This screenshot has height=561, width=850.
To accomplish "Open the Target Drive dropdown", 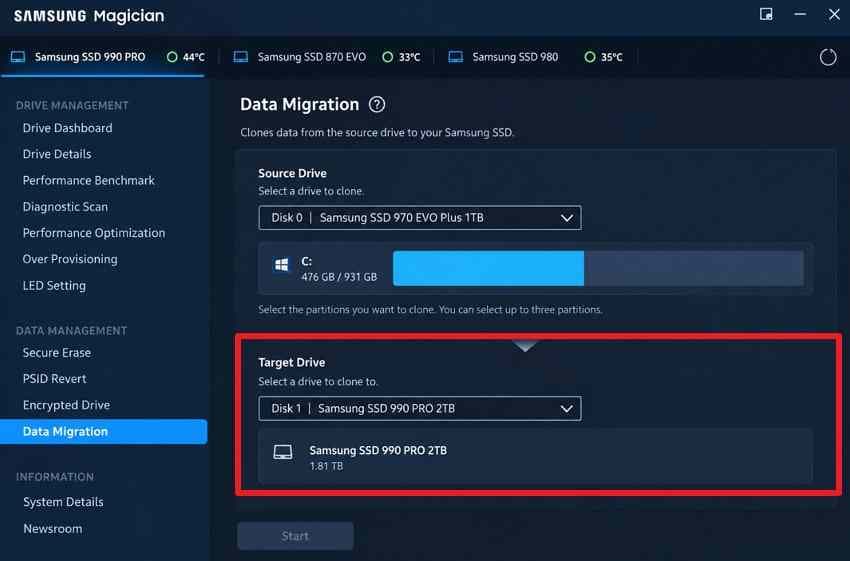I will coord(420,409).
